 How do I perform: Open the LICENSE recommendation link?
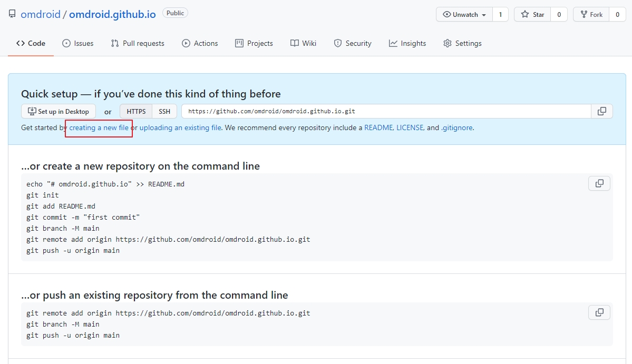[x=410, y=127]
